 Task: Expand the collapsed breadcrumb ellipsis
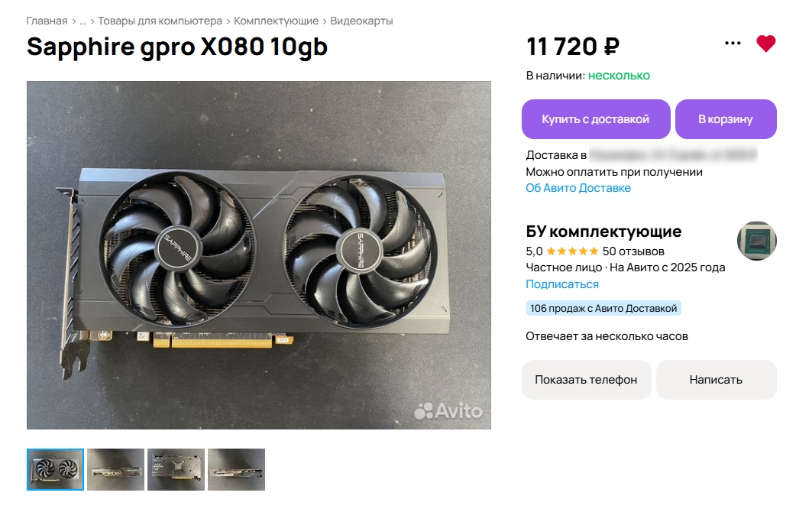click(x=82, y=21)
